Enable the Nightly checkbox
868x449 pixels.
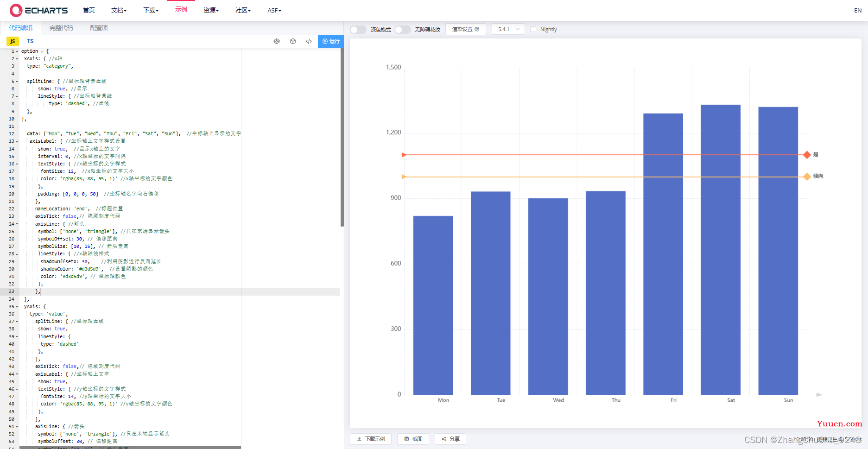[533, 29]
